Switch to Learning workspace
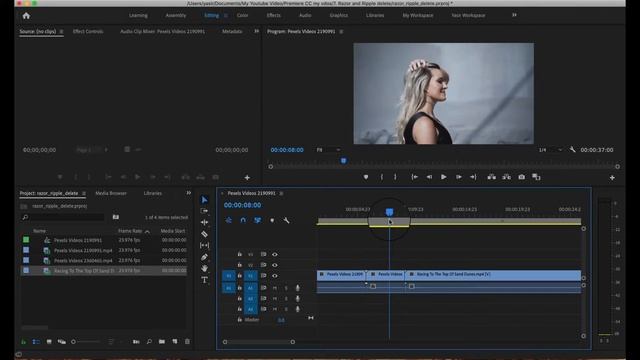Viewport: 640px width, 360px height. coord(138,16)
